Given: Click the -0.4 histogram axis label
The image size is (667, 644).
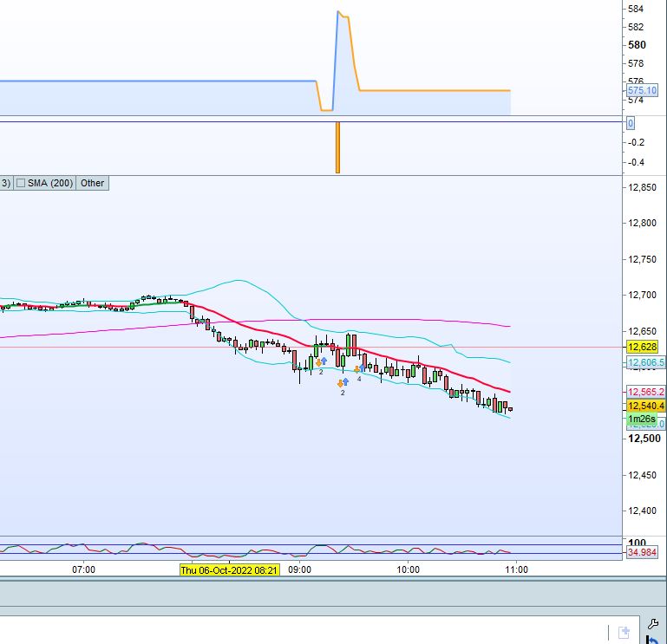Looking at the screenshot, I should click(x=636, y=162).
